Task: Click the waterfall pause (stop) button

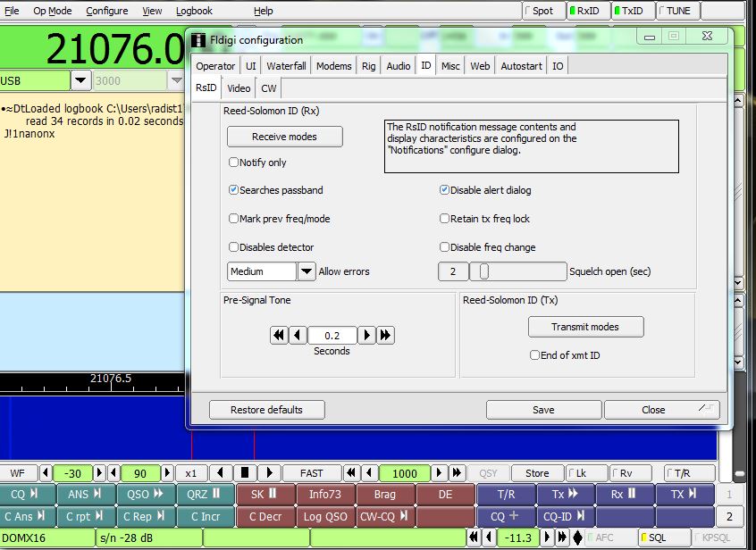Action: tap(246, 473)
